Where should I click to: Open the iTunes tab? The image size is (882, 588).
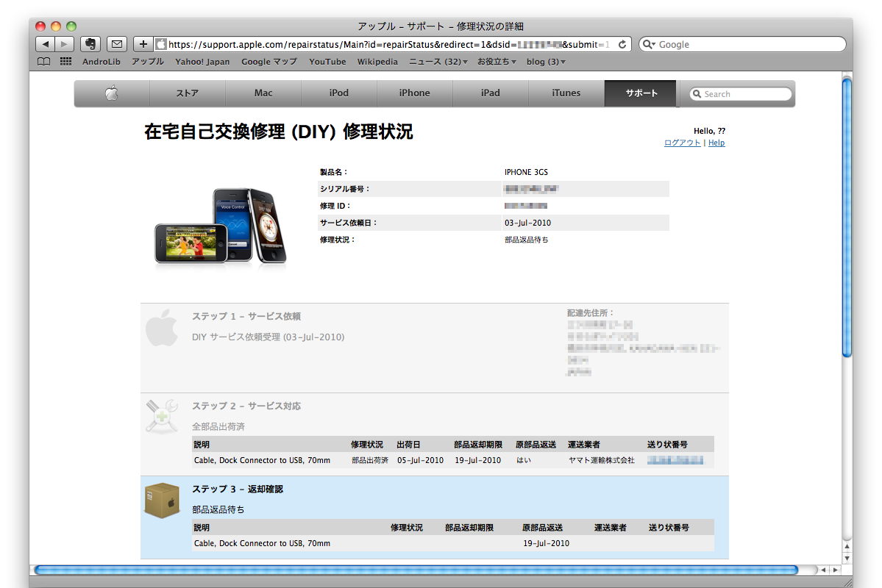click(x=566, y=93)
